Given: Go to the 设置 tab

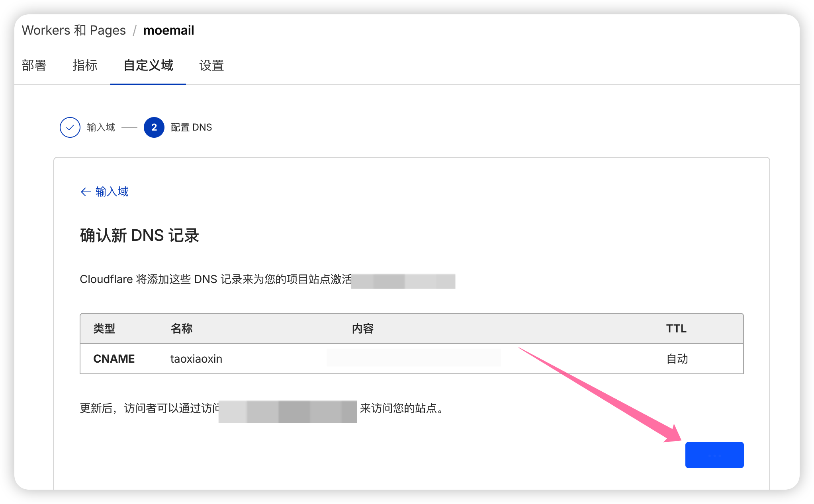Looking at the screenshot, I should coord(211,65).
